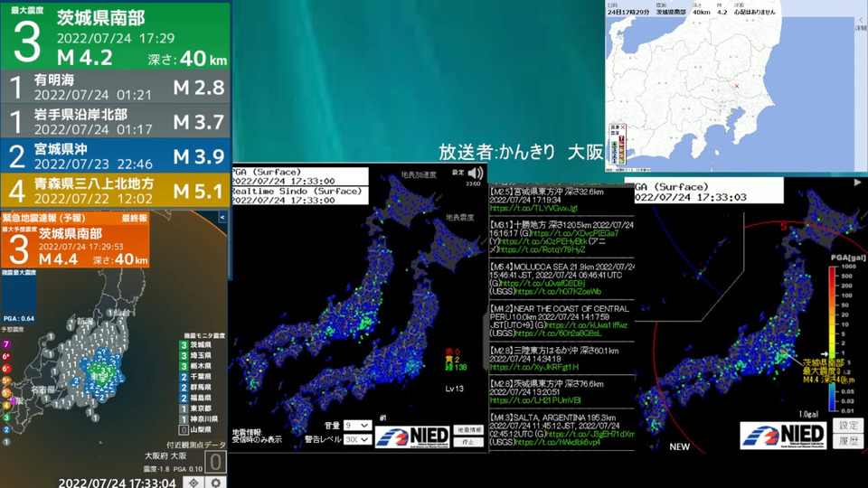Click the intensity 5+ legend icon
This screenshot has width=868, height=488.
[6, 380]
